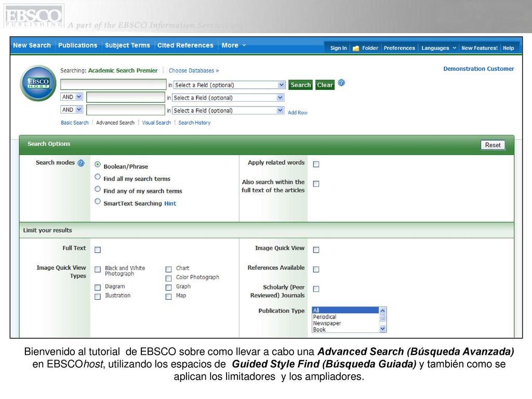532x399 pixels.
Task: Select Find any of my search terms
Action: coord(97,189)
